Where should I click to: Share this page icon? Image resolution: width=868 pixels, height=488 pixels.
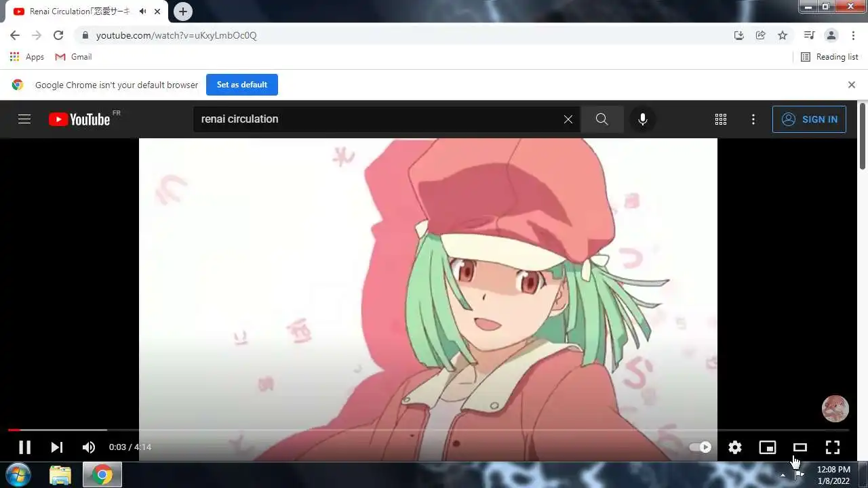coord(761,35)
